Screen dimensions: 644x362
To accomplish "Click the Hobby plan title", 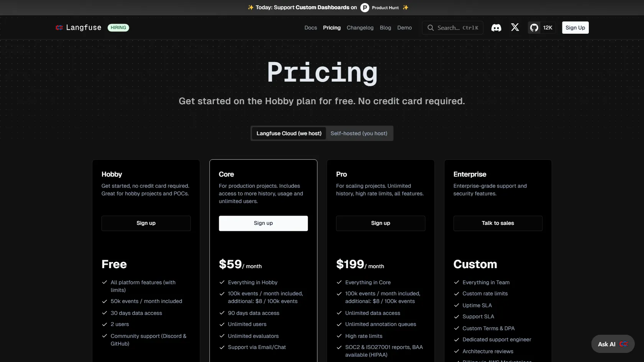I will [112, 174].
